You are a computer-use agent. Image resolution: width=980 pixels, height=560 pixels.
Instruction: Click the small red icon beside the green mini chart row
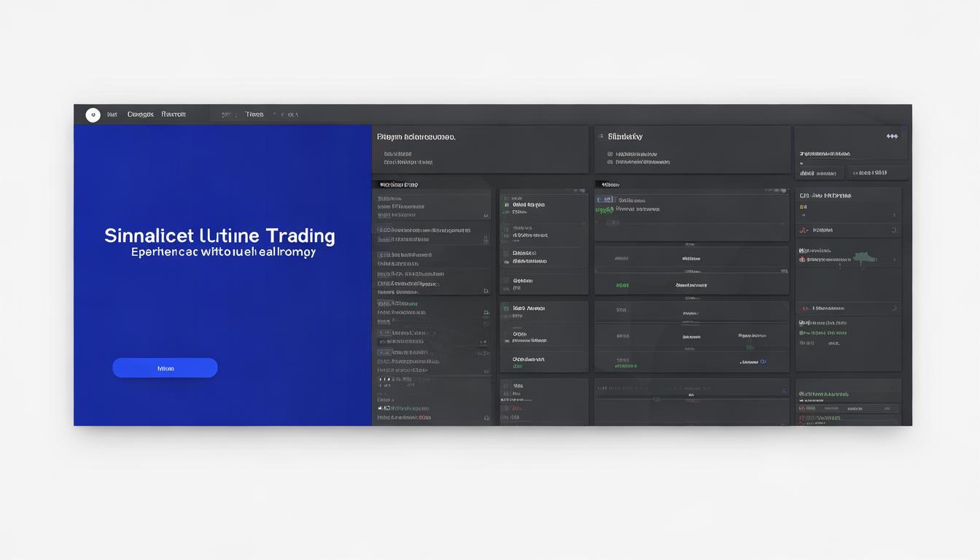click(x=802, y=259)
